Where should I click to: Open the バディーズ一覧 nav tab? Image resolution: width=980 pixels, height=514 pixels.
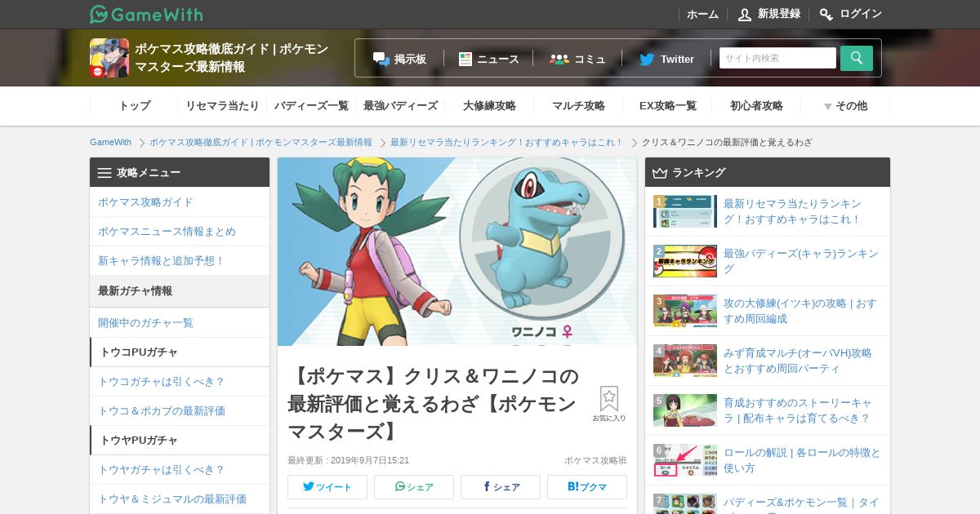coord(311,106)
